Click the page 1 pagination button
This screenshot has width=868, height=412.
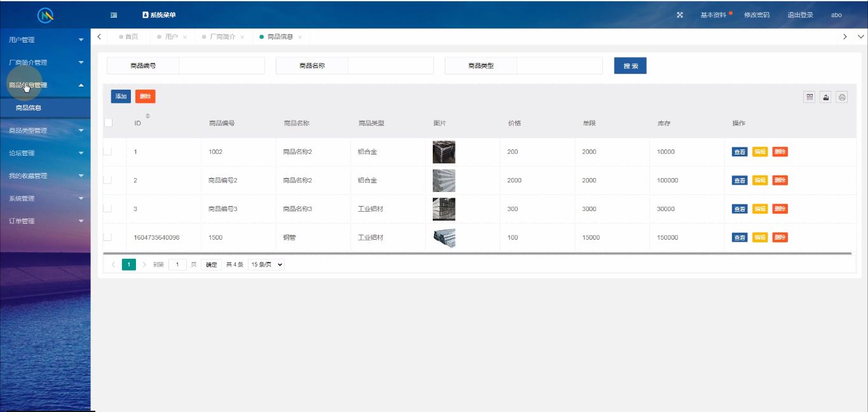pyautogui.click(x=129, y=264)
